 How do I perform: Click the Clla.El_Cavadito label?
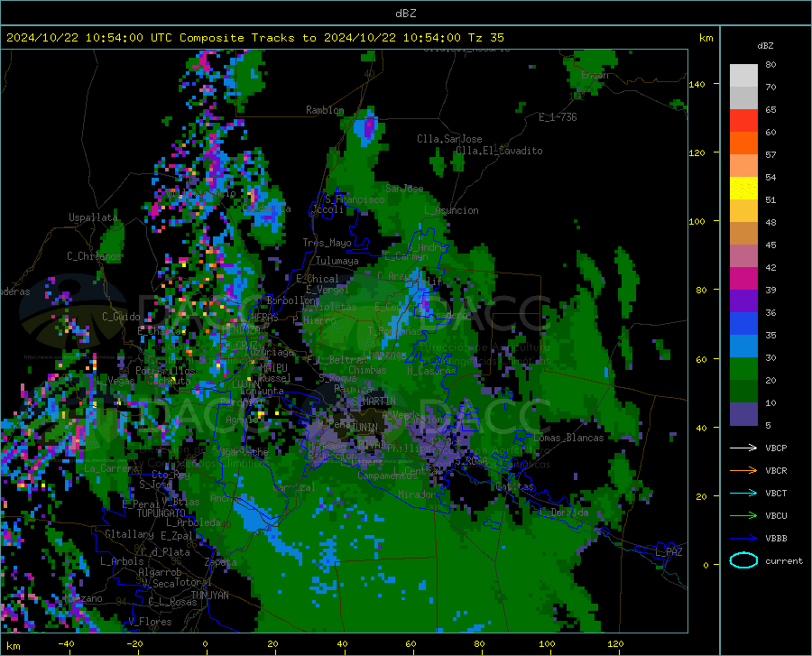coord(499,151)
